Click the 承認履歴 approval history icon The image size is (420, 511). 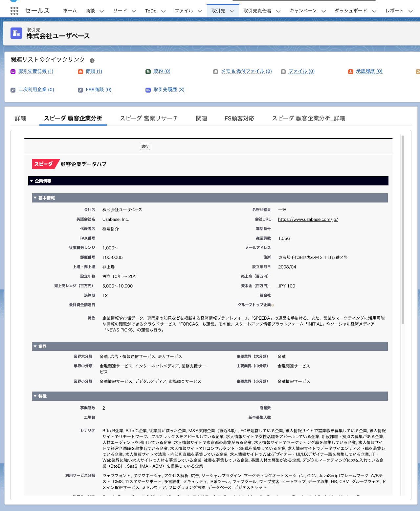tap(351, 72)
